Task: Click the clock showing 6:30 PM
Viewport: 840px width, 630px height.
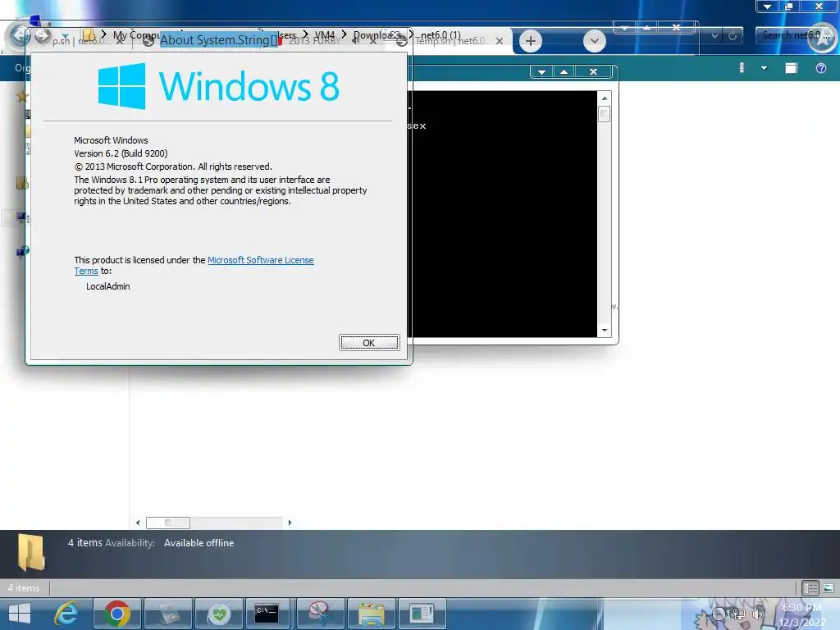Action: [801, 608]
